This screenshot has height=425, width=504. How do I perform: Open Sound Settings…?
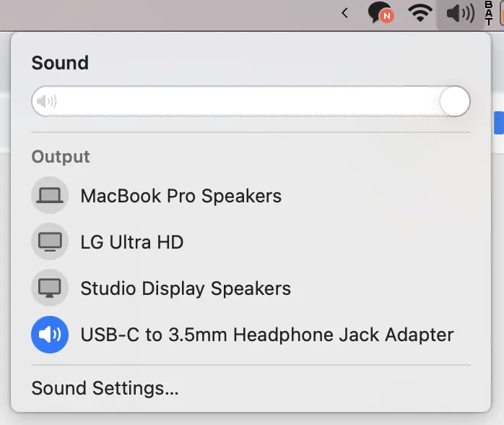[105, 388]
